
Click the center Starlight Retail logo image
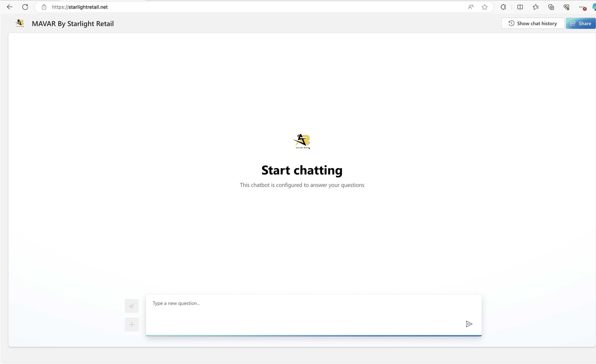coord(302,141)
